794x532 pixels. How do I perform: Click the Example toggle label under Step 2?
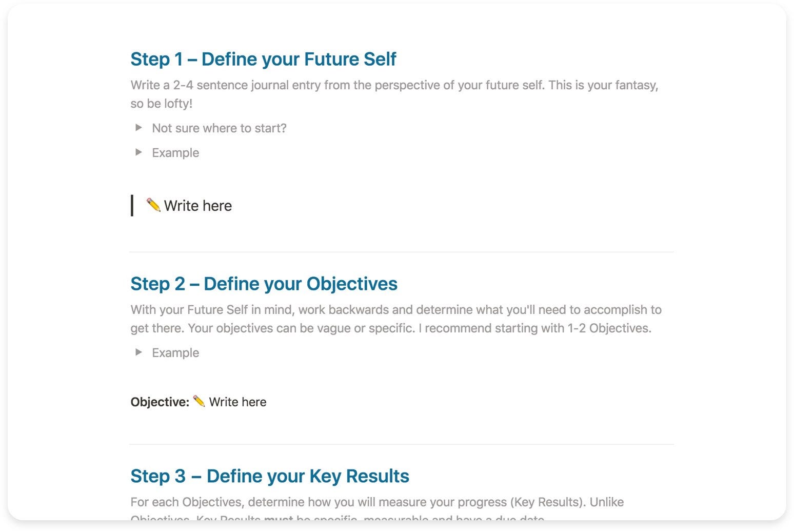pos(175,353)
